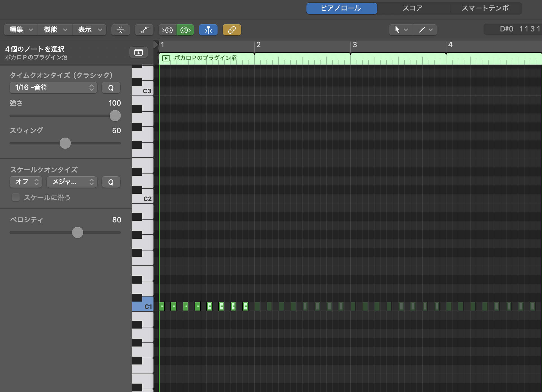Open the Command-click tool menu chevron
The image size is (542, 392).
point(431,29)
